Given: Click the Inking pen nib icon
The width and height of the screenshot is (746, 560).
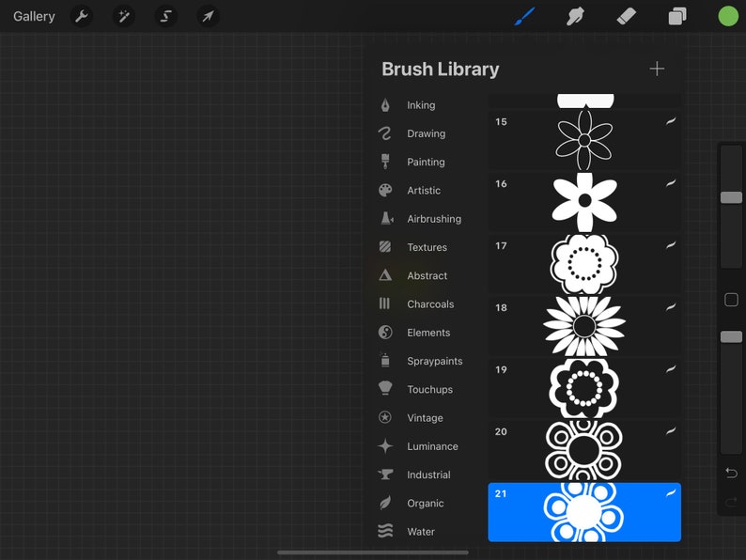Looking at the screenshot, I should [385, 105].
